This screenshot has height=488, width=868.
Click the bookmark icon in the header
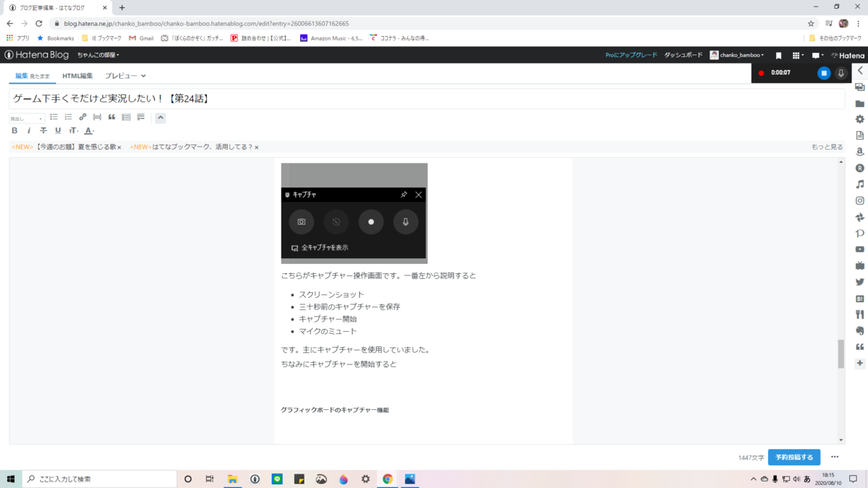[x=778, y=55]
